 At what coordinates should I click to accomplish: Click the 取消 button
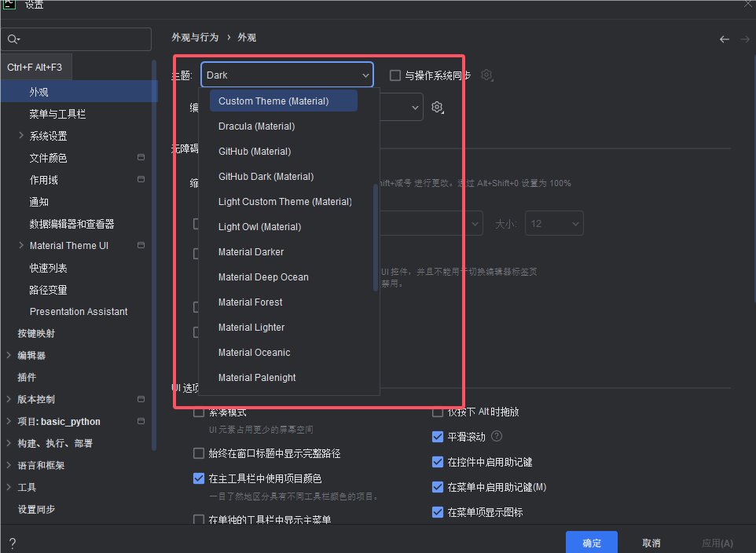click(651, 543)
